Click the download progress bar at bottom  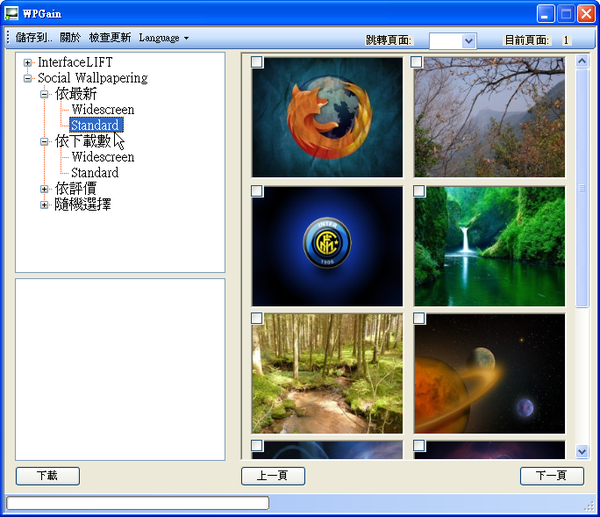[138, 503]
